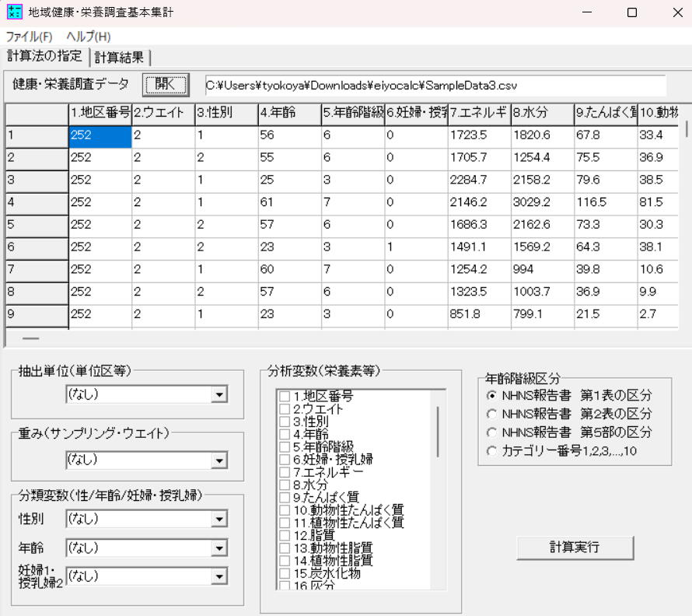692x616 pixels.
Task: Click the app icon in title bar
Action: tap(14, 12)
